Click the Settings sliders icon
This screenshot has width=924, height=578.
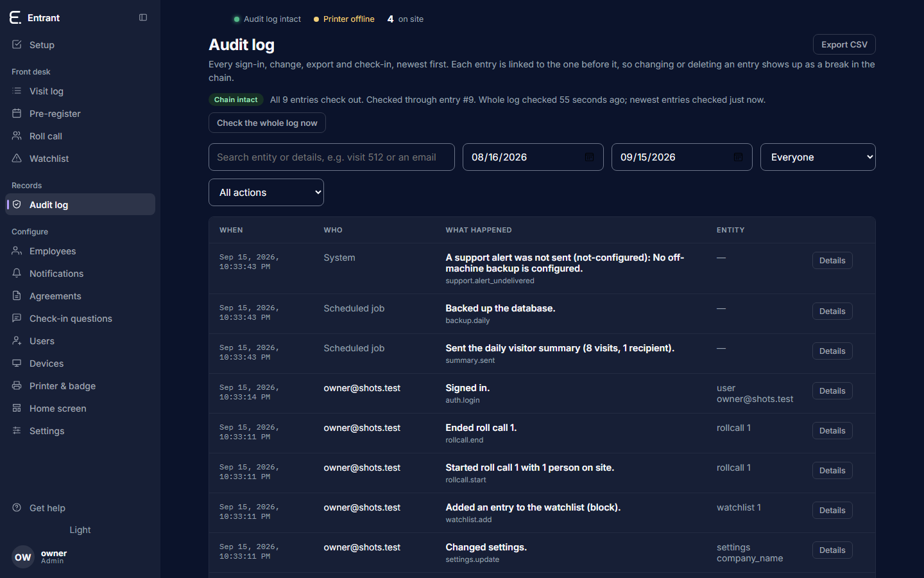(x=17, y=430)
